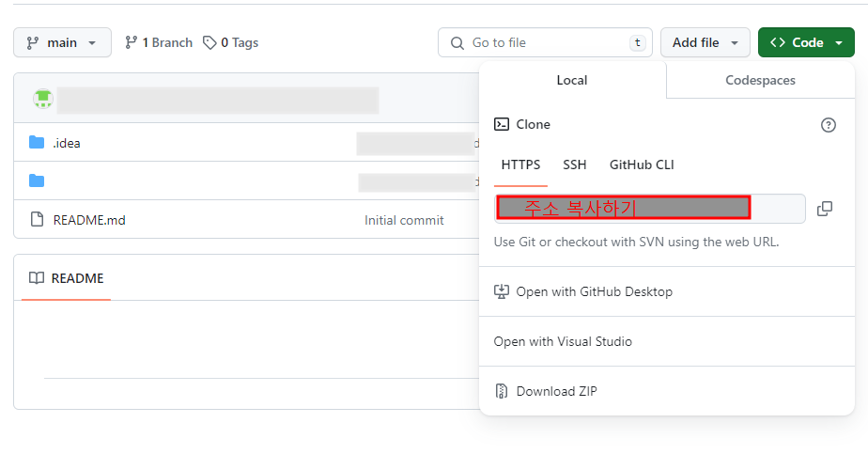Click the .idea folder icon
Screen dimensions: 868x470
37,143
